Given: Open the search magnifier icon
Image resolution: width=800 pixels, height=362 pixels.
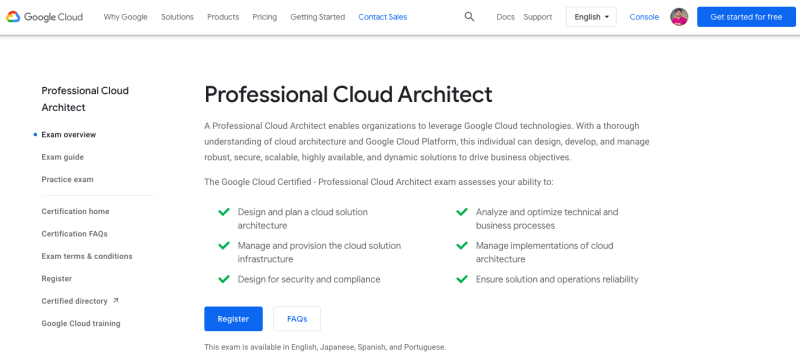Looking at the screenshot, I should point(469,17).
